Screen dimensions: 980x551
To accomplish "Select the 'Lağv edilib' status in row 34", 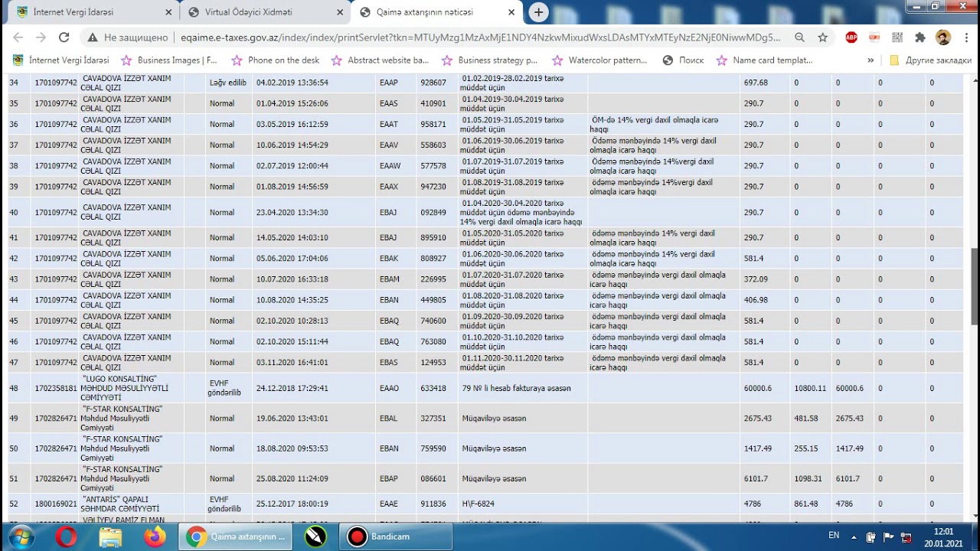I will [227, 83].
